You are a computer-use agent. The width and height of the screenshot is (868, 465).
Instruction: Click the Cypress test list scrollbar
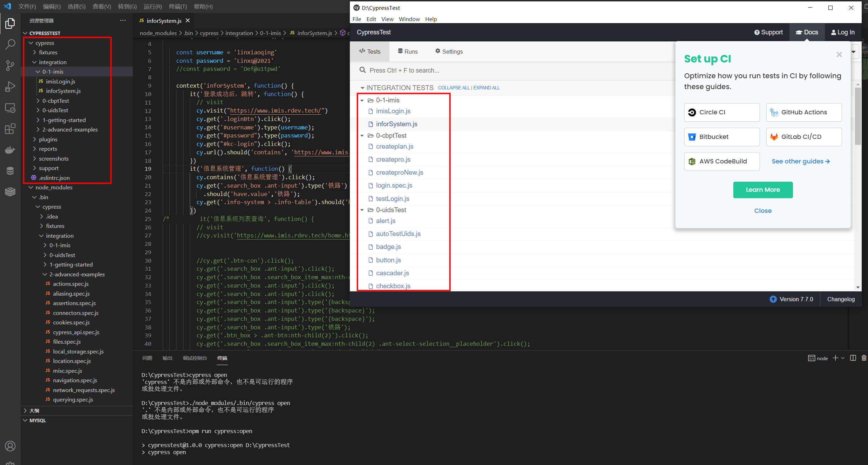click(x=857, y=116)
